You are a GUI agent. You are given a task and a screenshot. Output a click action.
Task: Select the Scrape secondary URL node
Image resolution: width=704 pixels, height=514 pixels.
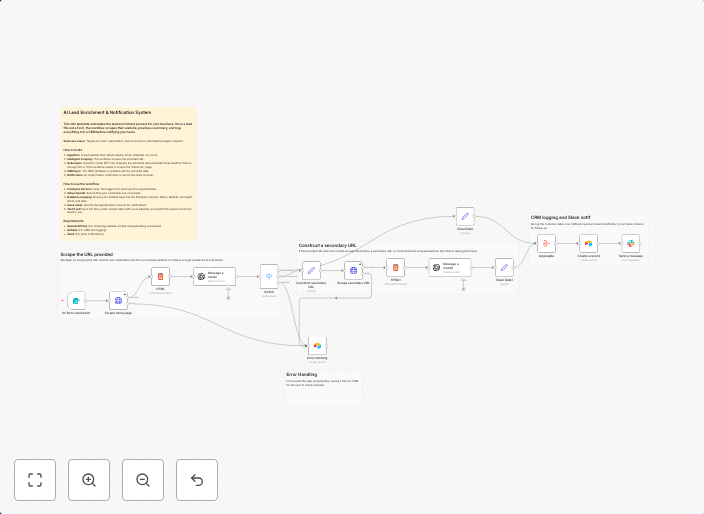[x=353, y=270]
